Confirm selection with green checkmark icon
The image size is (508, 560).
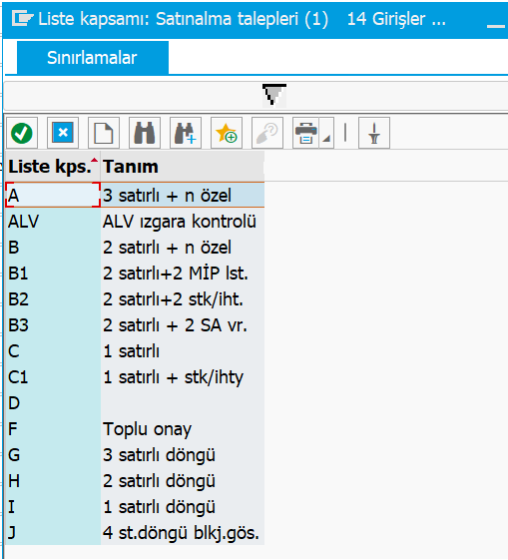coord(22,133)
